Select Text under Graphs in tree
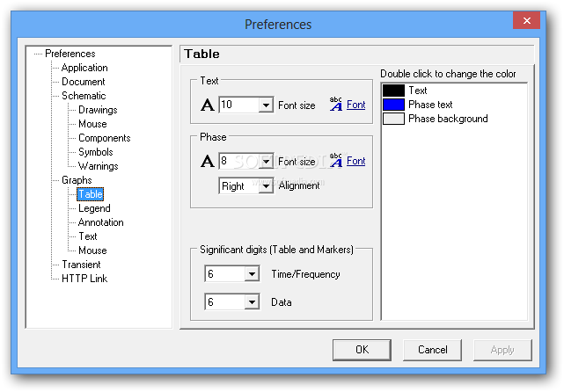 [88, 236]
